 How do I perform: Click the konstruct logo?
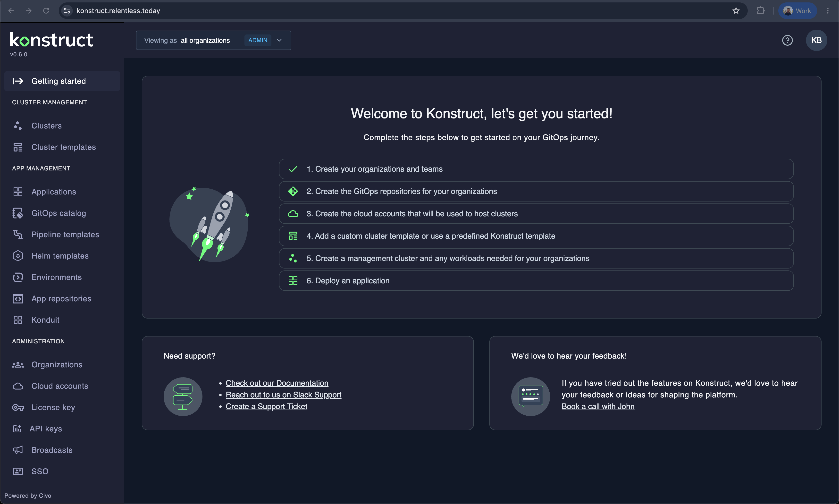coord(51,40)
